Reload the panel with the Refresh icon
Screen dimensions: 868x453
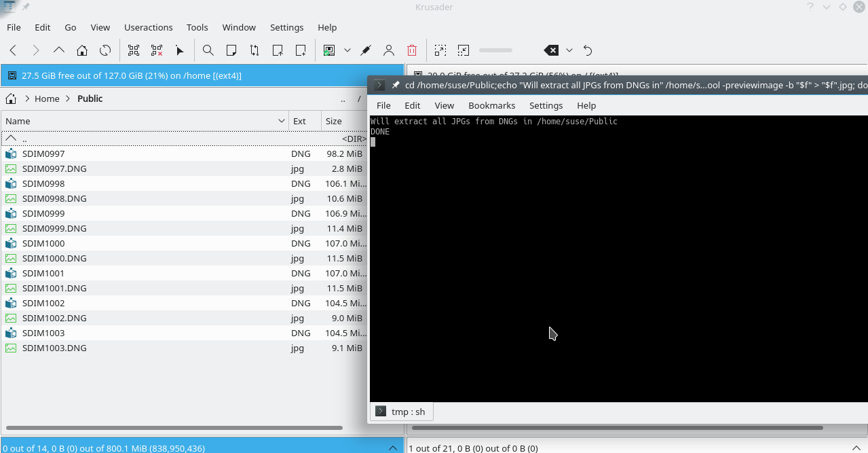105,50
